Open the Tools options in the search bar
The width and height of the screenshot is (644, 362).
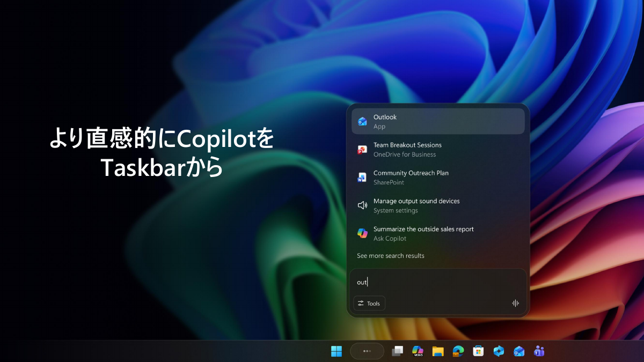pyautogui.click(x=369, y=303)
